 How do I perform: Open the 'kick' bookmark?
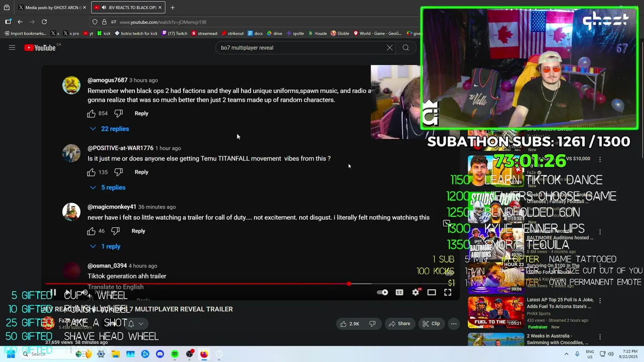click(104, 34)
